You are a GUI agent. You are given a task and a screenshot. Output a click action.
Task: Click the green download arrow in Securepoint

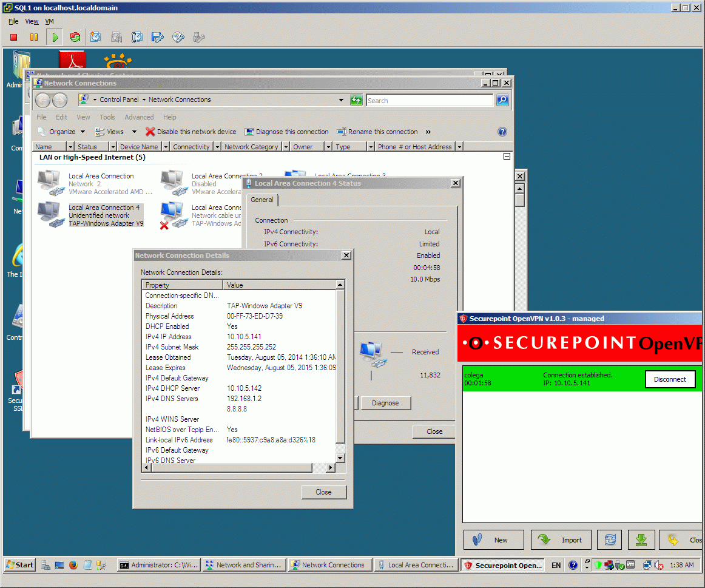point(641,540)
